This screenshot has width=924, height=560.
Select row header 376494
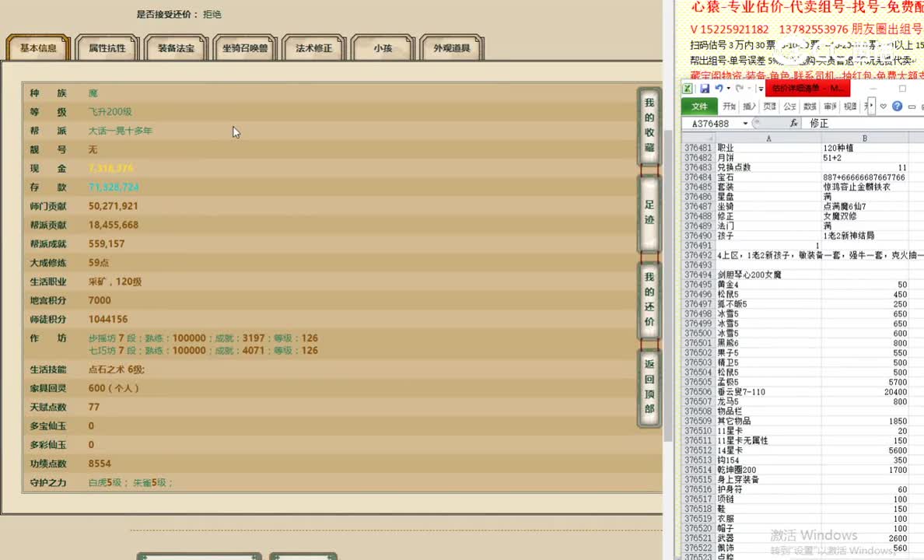pyautogui.click(x=698, y=275)
